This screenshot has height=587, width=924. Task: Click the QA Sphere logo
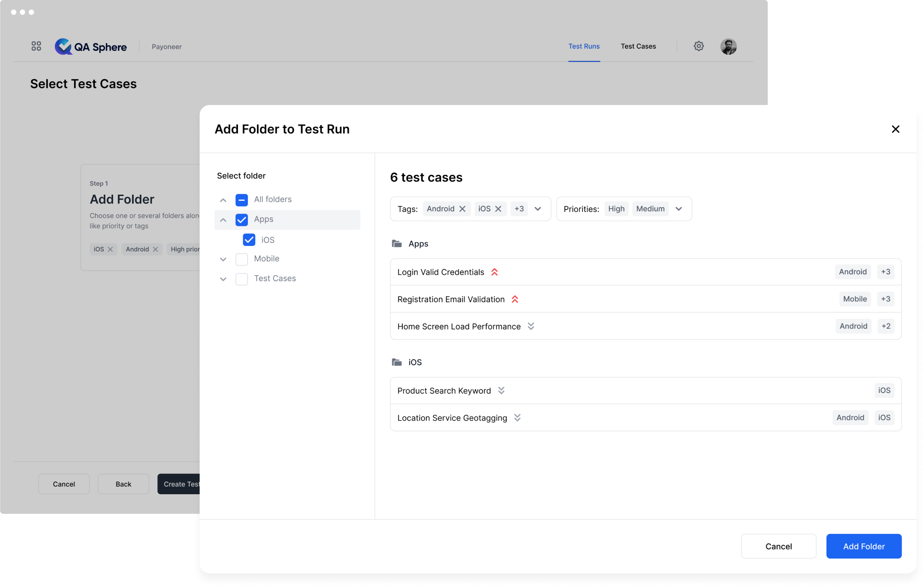(x=91, y=47)
